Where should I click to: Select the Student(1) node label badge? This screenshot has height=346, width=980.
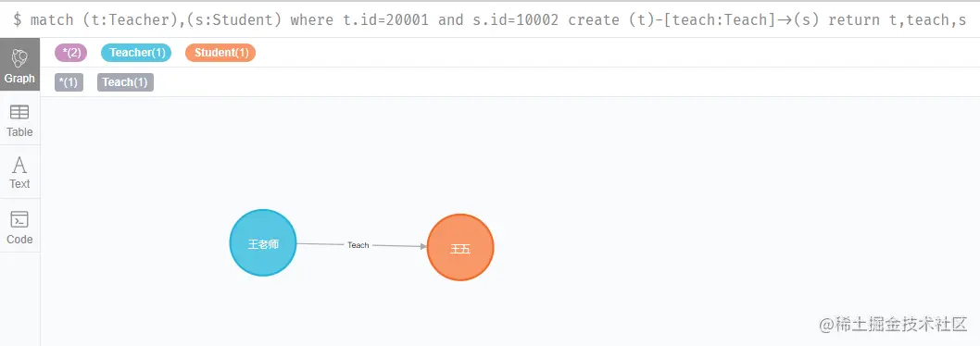[220, 53]
